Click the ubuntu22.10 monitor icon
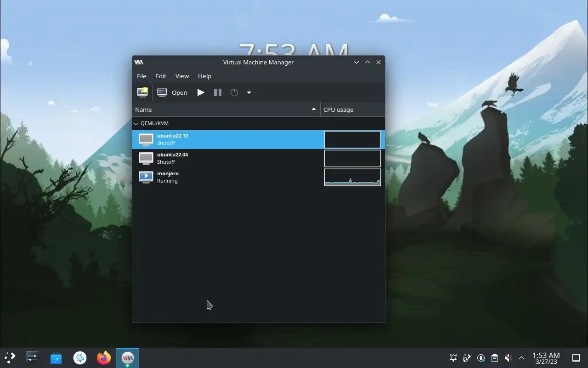The width and height of the screenshot is (588, 368). [x=146, y=139]
